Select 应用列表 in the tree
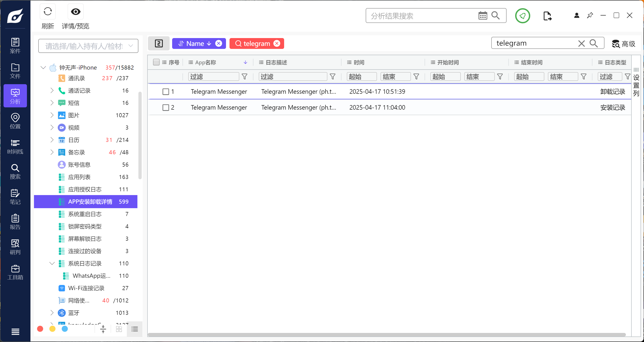The height and width of the screenshot is (342, 644). (x=79, y=177)
